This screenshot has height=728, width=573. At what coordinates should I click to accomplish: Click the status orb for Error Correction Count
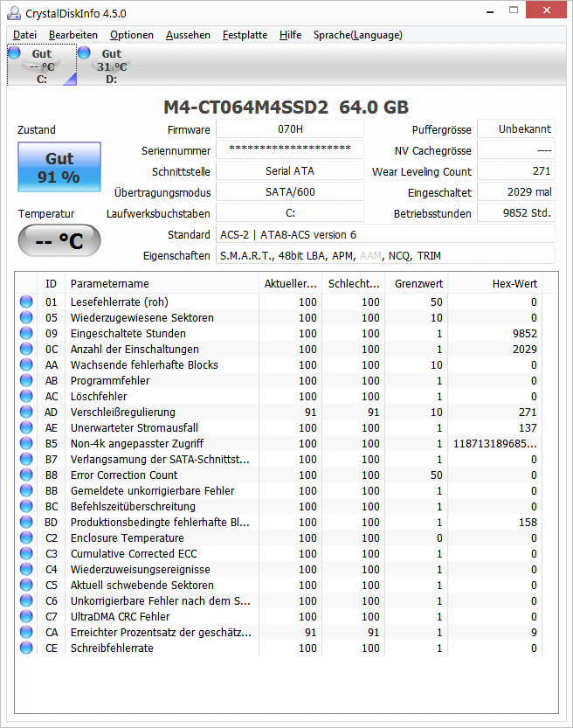(26, 475)
